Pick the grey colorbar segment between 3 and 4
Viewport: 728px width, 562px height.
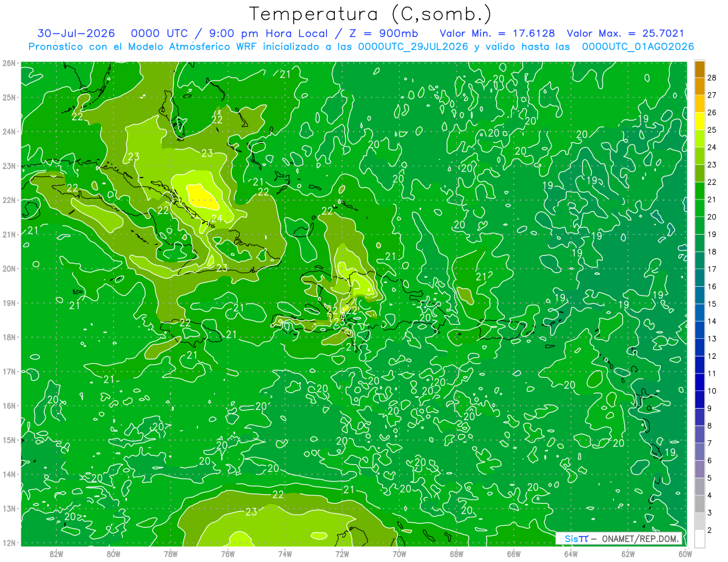699,504
